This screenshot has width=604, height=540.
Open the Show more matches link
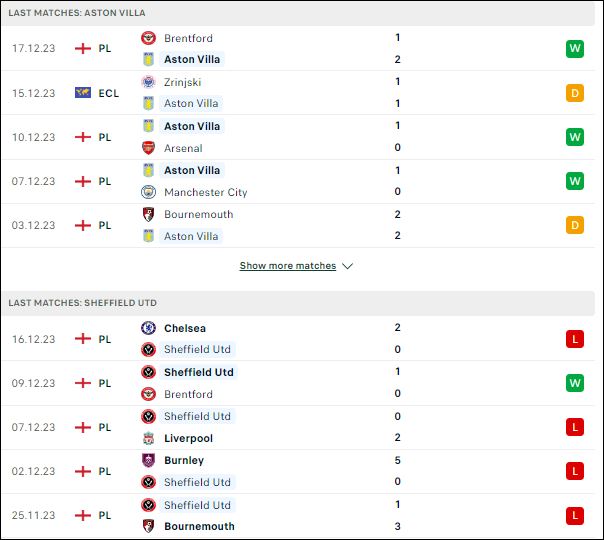pos(288,266)
